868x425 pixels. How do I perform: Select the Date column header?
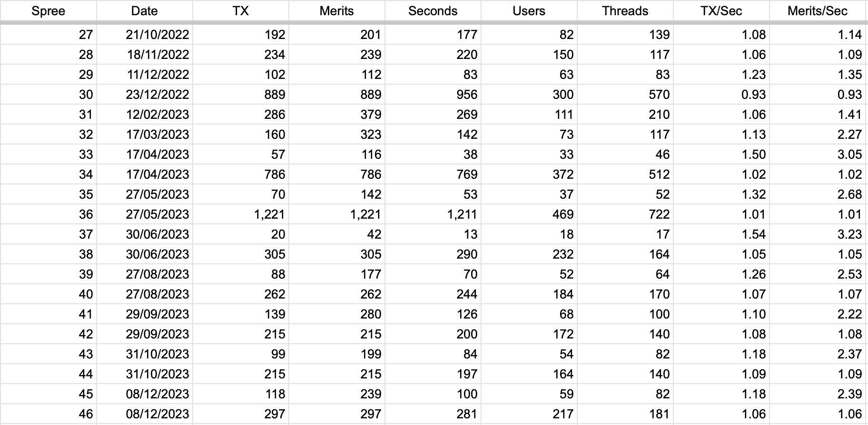click(144, 11)
